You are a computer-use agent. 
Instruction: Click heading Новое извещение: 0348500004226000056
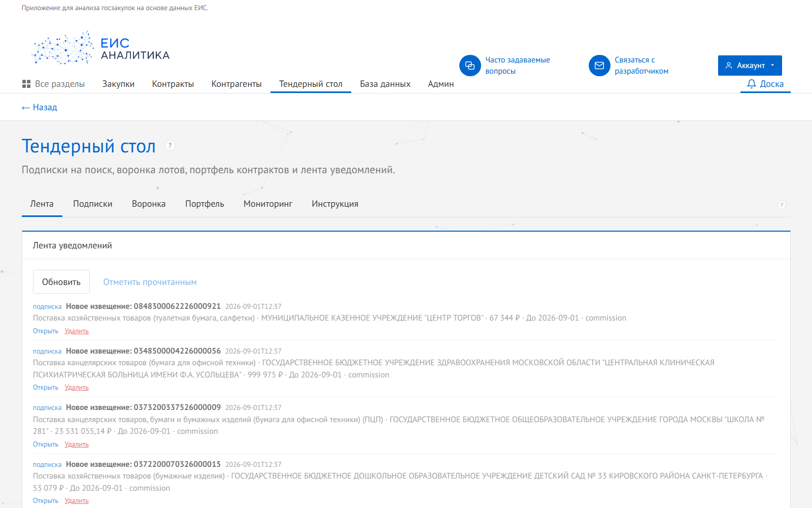coord(144,351)
